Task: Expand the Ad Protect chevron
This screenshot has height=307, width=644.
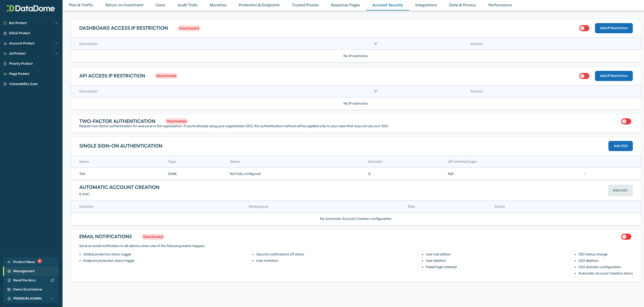Action: pyautogui.click(x=56, y=54)
